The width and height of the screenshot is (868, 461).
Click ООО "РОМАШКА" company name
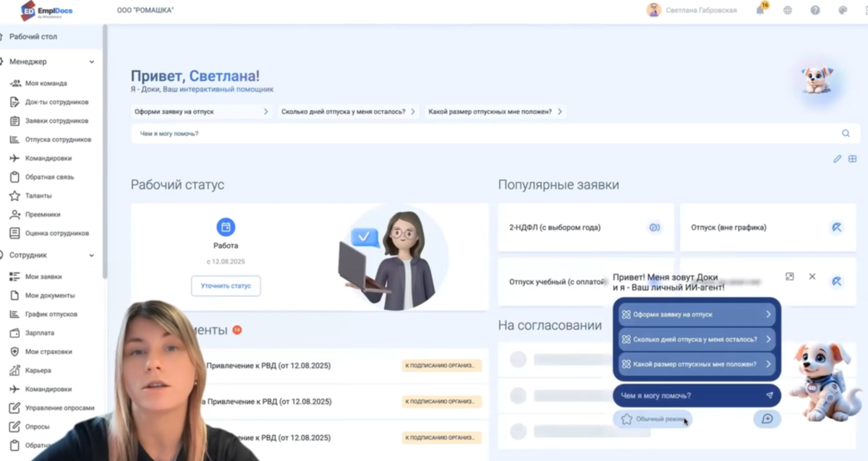(x=145, y=11)
